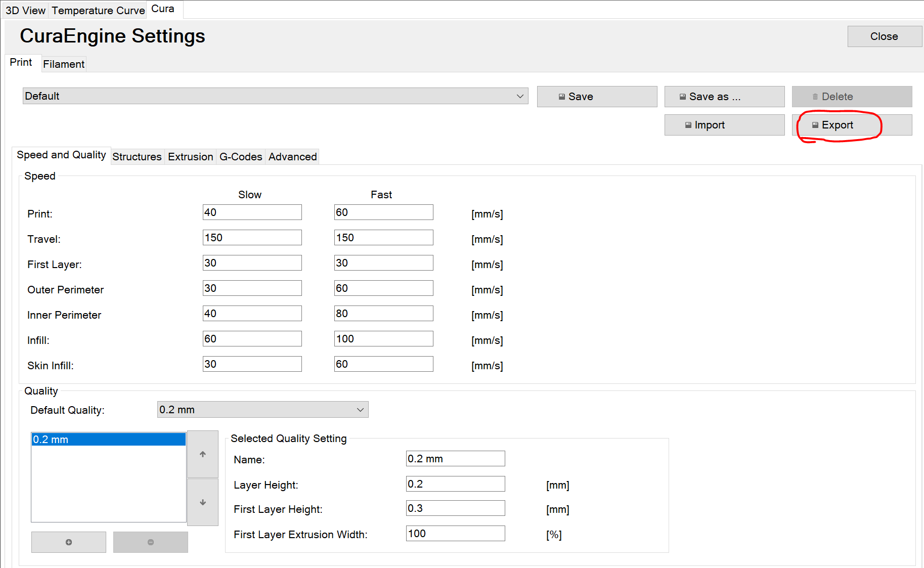The image size is (924, 568).
Task: Click the slow Skin Infill speed field
Action: [x=252, y=364]
